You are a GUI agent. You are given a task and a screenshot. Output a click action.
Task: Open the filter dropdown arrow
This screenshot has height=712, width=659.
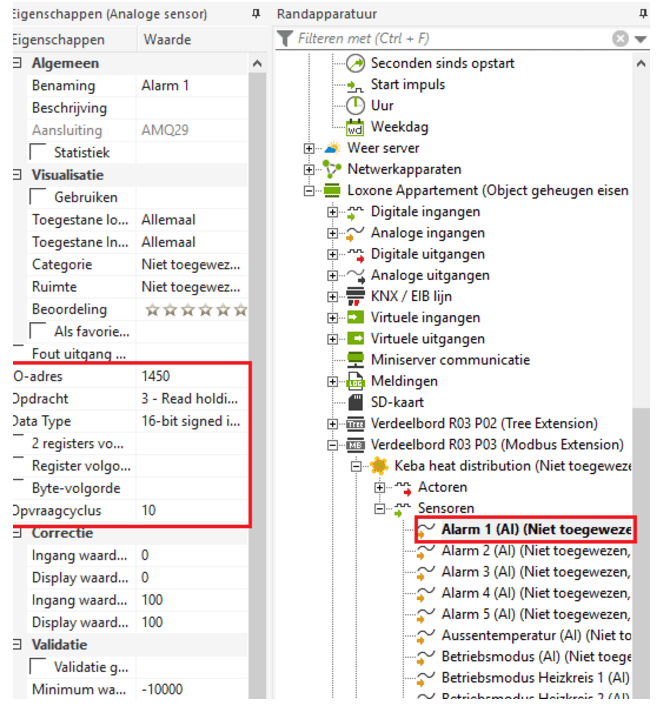(640, 39)
